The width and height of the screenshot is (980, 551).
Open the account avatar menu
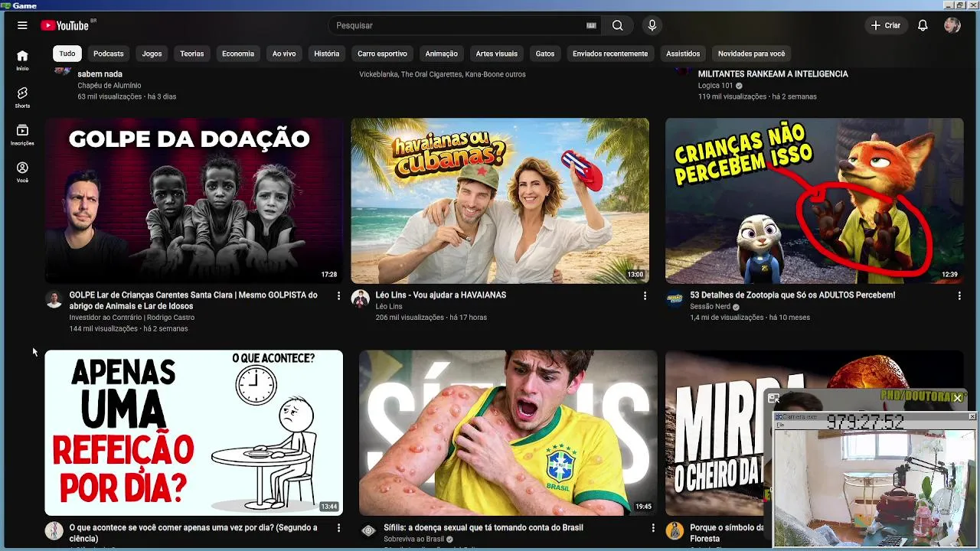[952, 25]
